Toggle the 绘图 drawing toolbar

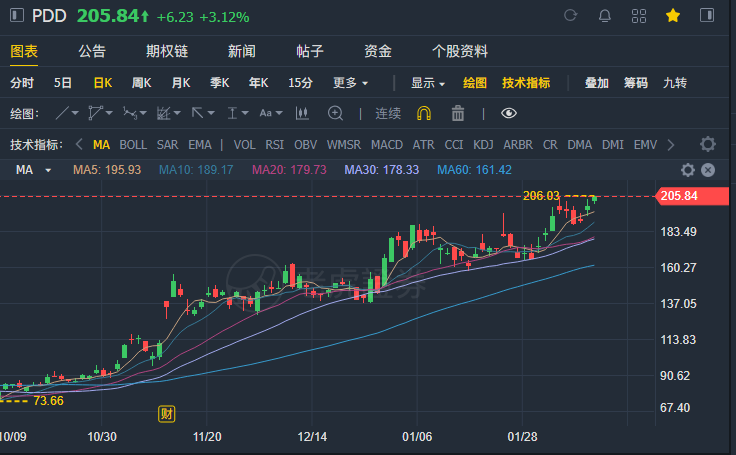click(x=475, y=83)
